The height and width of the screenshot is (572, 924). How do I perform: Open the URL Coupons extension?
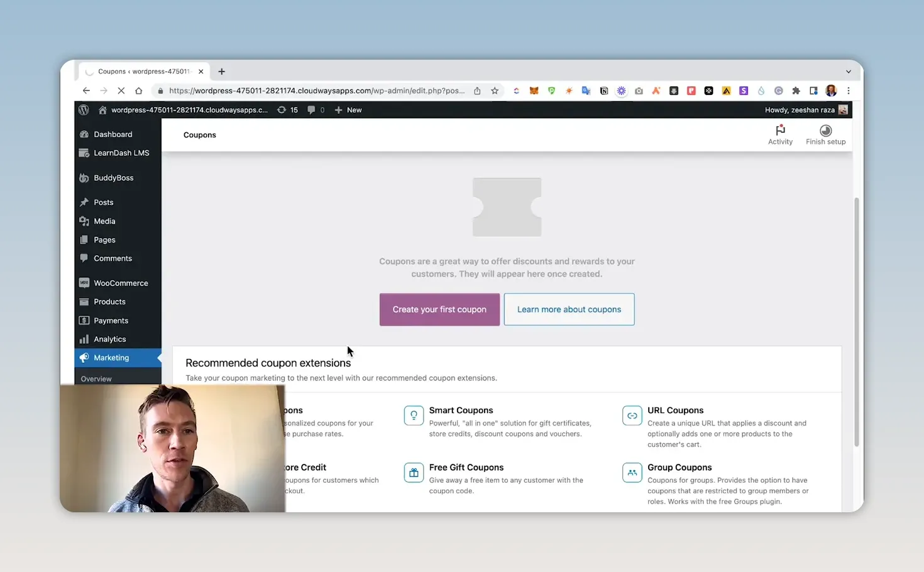click(x=675, y=410)
